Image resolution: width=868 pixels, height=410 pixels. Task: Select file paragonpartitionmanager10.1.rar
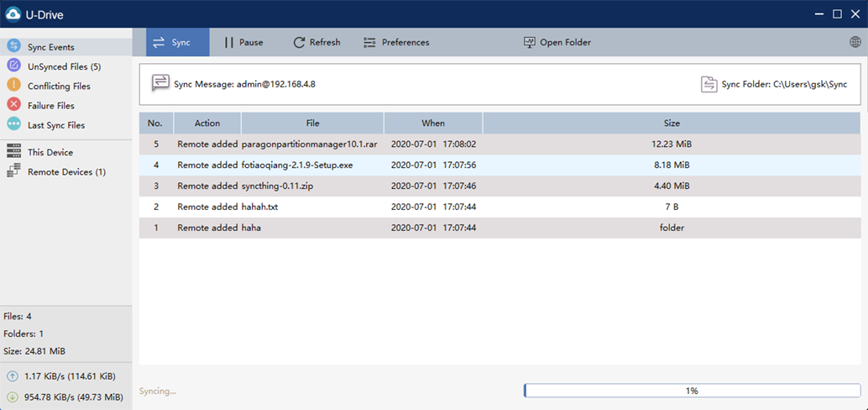[x=310, y=144]
